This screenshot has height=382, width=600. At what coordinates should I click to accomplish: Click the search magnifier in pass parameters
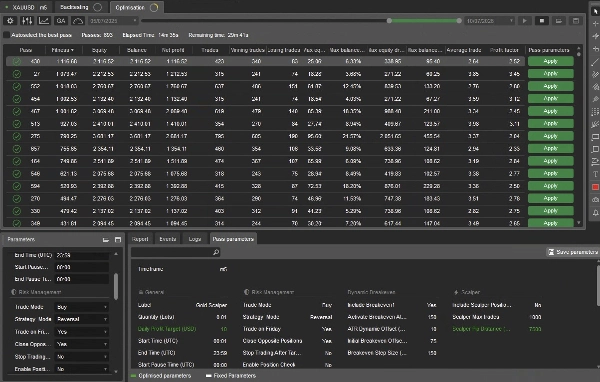tap(216, 252)
